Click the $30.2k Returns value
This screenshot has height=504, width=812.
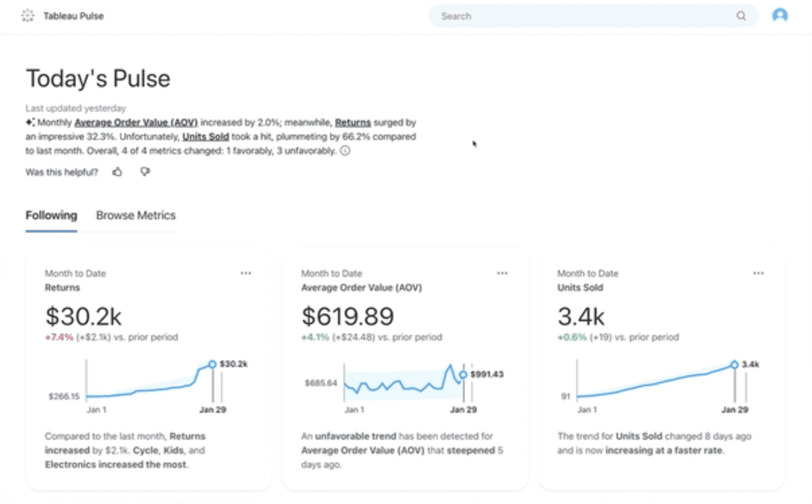click(x=83, y=317)
